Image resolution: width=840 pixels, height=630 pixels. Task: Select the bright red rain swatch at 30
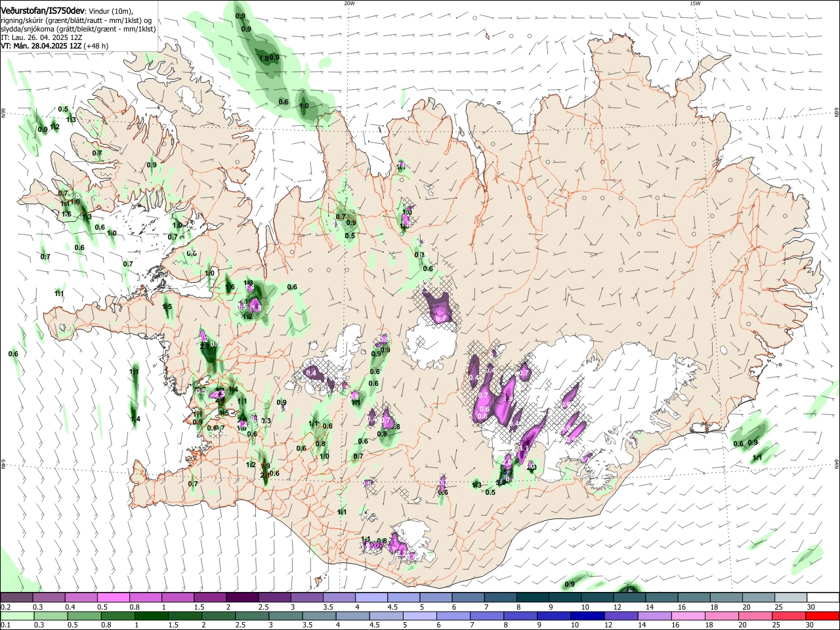tap(823, 616)
